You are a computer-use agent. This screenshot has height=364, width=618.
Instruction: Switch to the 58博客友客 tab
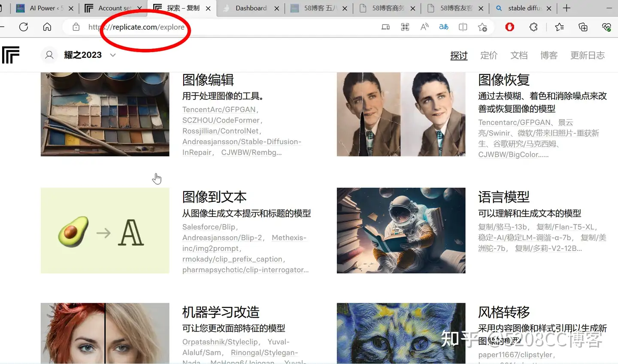(x=455, y=8)
